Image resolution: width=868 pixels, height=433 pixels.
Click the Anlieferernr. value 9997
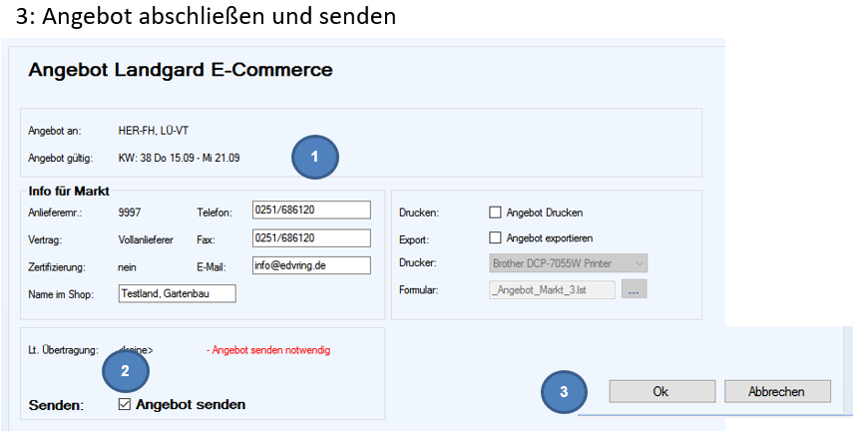[130, 213]
